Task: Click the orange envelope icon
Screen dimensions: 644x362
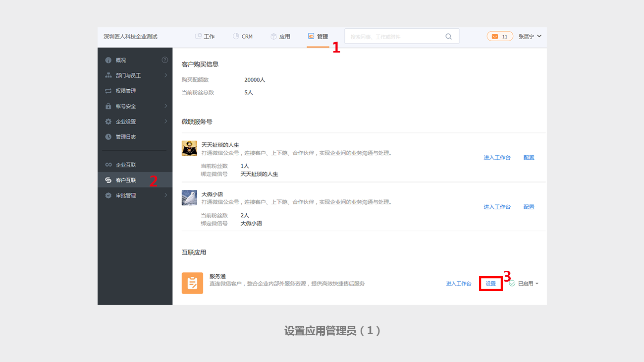Action: pyautogui.click(x=495, y=37)
